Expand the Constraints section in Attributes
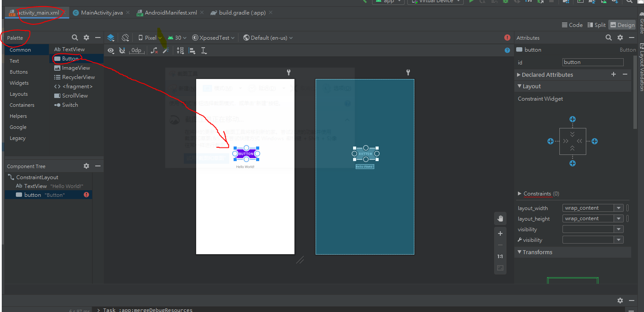 click(539, 193)
